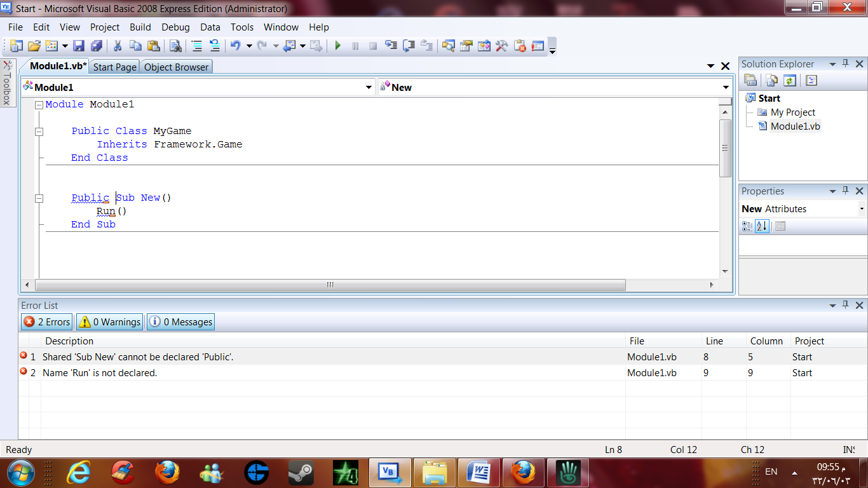This screenshot has height=488, width=868.
Task: Click Show All Files in Solution Explorer
Action: [771, 81]
